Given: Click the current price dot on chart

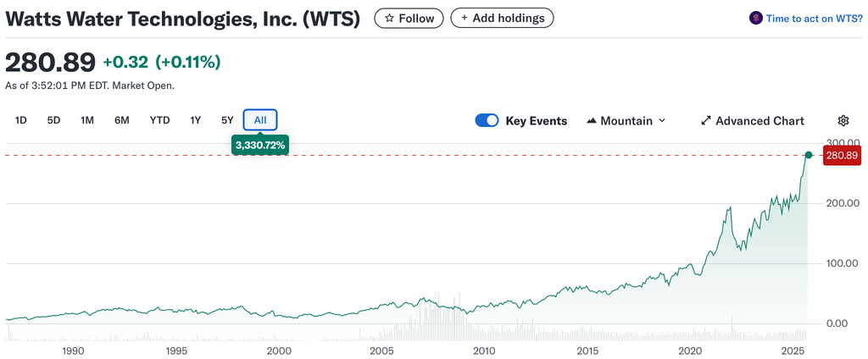Looking at the screenshot, I should [809, 155].
